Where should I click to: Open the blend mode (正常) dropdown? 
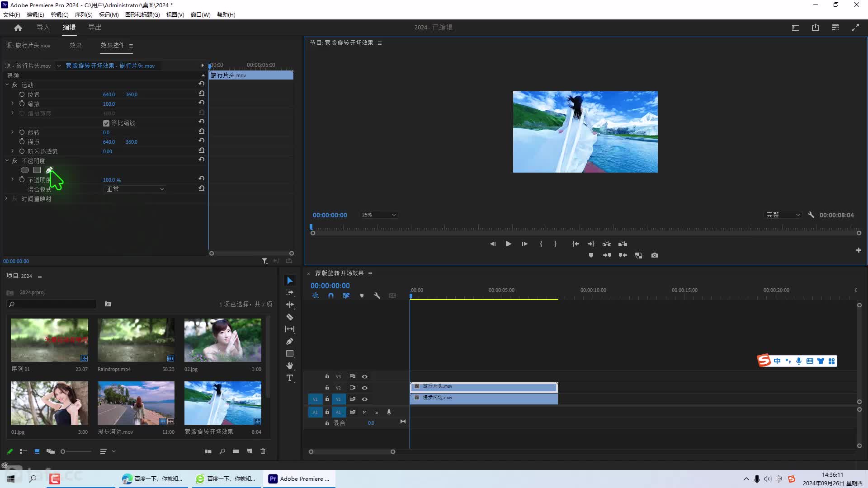tap(135, 189)
